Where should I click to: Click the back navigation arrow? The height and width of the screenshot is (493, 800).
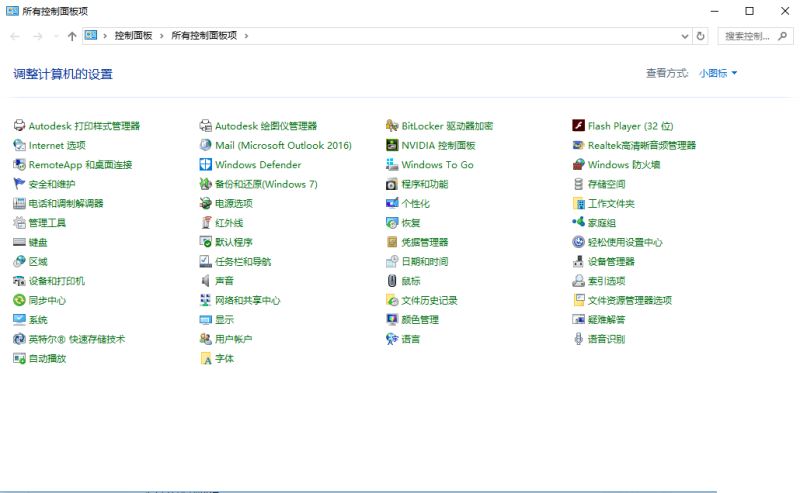point(15,36)
